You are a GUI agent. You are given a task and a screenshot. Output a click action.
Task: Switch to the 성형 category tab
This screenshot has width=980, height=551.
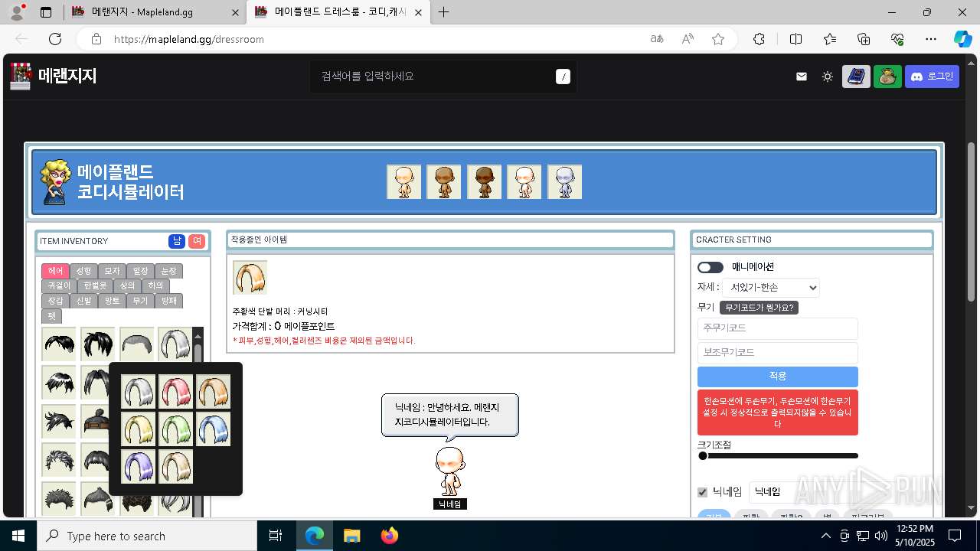click(83, 271)
